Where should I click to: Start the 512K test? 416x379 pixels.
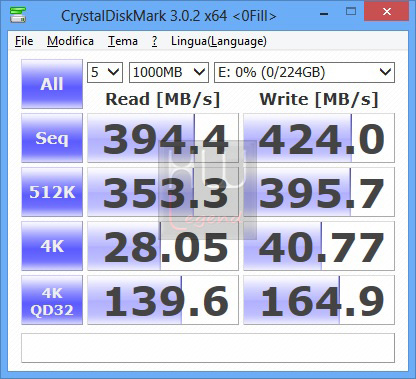click(52, 192)
